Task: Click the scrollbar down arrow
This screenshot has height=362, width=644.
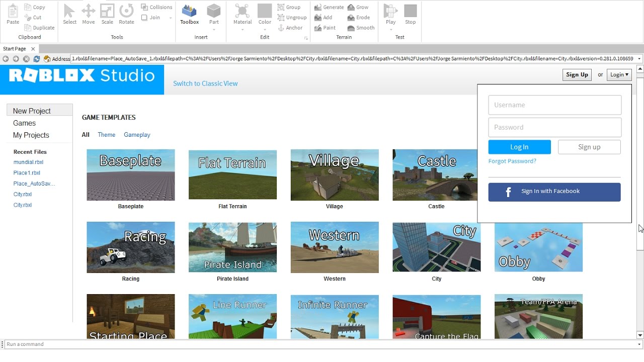Action: point(640,335)
